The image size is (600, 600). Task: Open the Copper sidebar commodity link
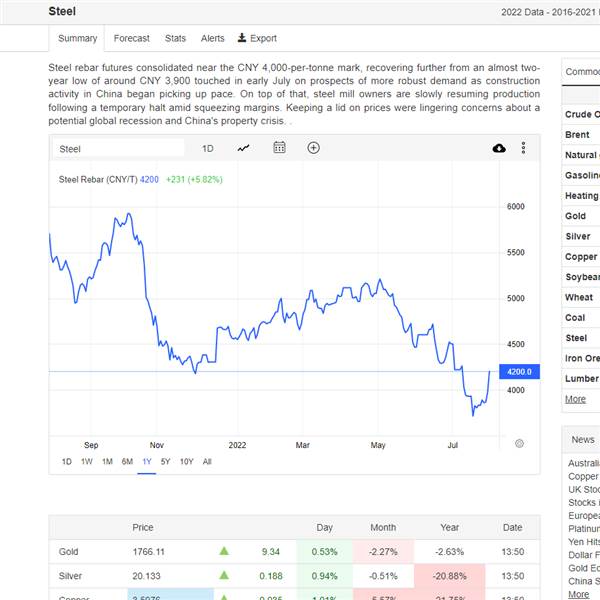[x=581, y=257]
